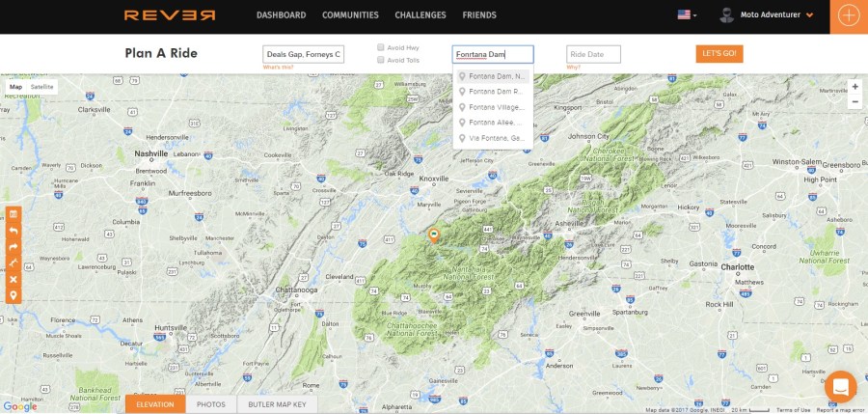Click the Ride Date input field

(x=593, y=54)
